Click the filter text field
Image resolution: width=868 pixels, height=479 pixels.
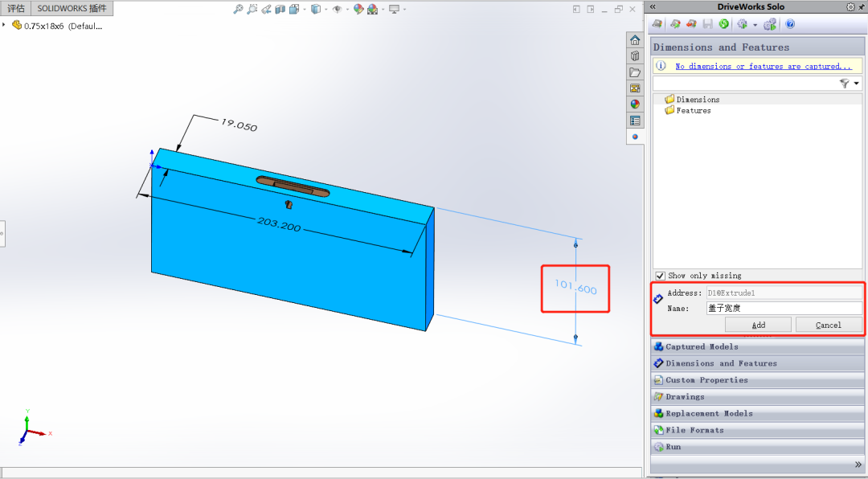744,83
